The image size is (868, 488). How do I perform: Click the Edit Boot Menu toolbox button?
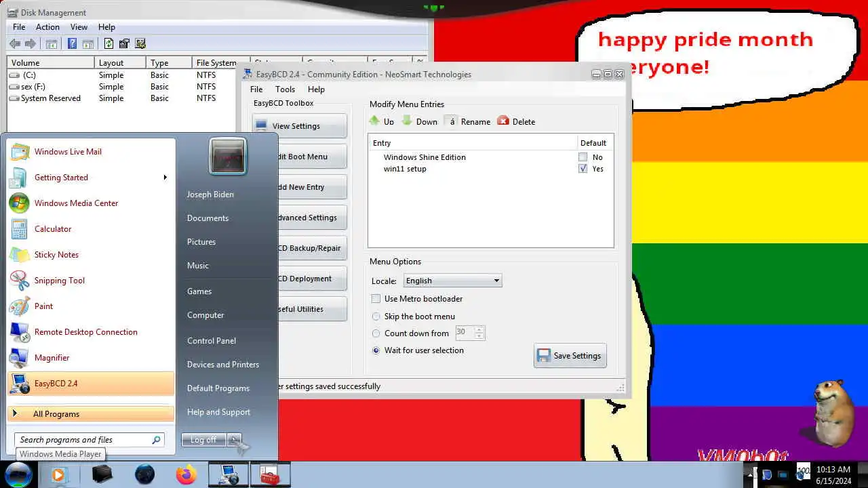[x=311, y=157]
